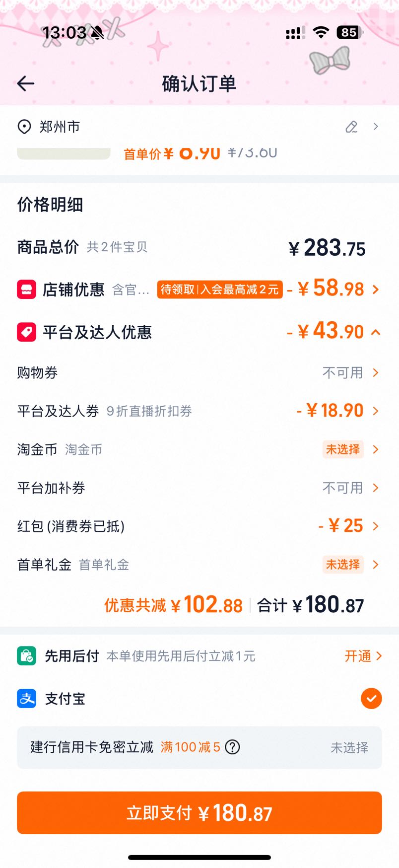399x868 pixels.
Task: Open 平台及达人券 coupon chevron
Action: (x=376, y=411)
